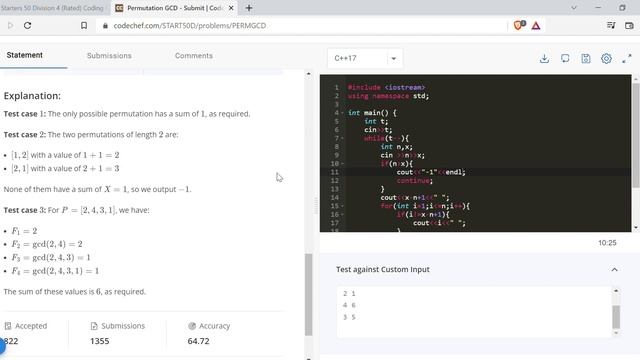This screenshot has width=640, height=360.
Task: Open editor settings gear icon
Action: (x=607, y=58)
